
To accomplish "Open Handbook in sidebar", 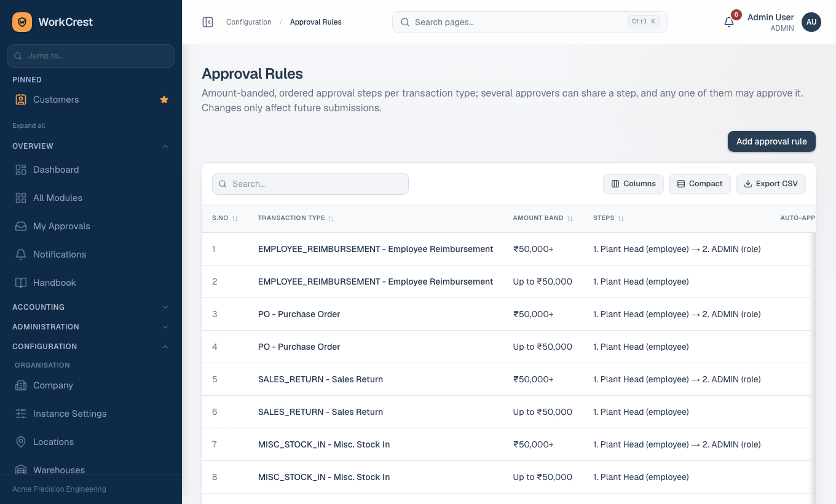I will click(91, 283).
